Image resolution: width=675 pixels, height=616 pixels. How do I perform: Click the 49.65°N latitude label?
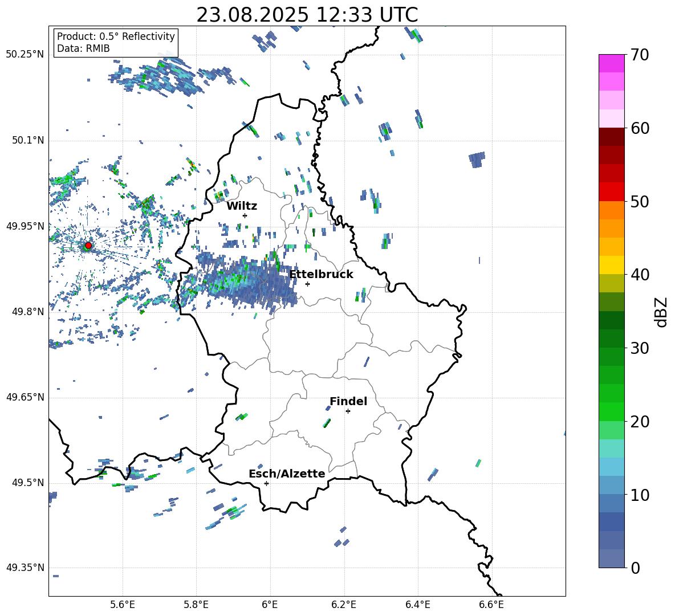pyautogui.click(x=25, y=397)
